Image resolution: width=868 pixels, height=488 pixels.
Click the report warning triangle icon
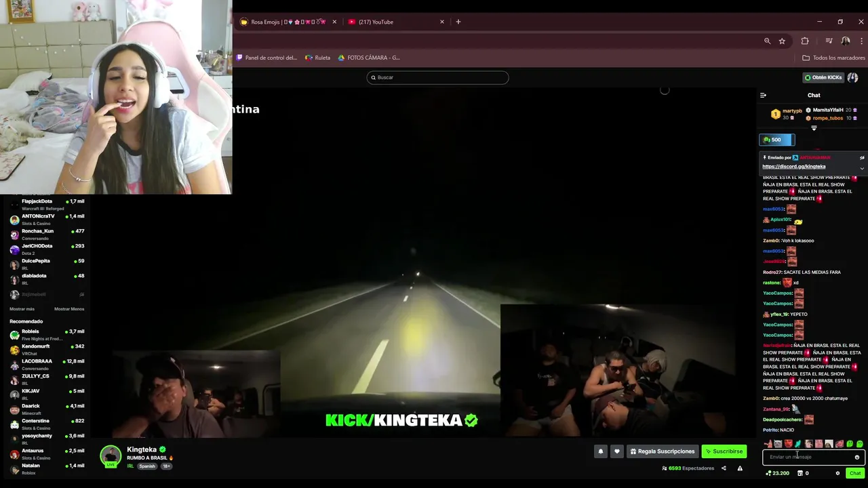pyautogui.click(x=740, y=468)
